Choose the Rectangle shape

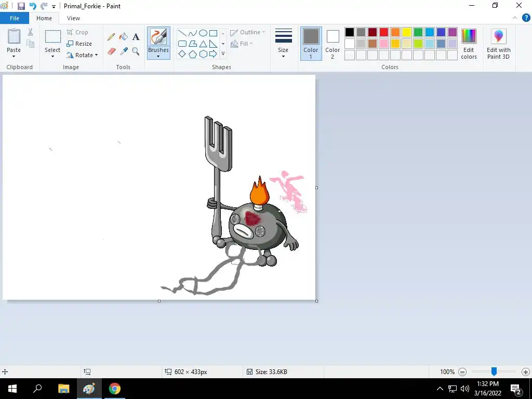click(x=213, y=33)
